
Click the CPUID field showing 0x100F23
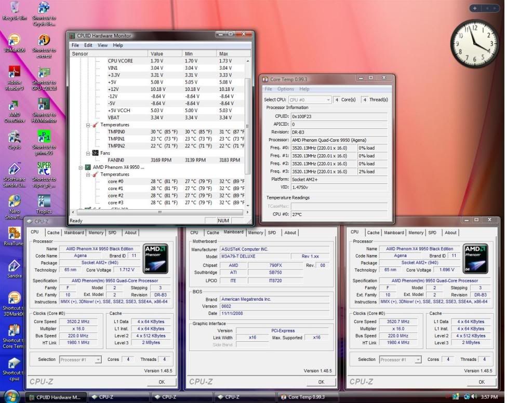pyautogui.click(x=339, y=116)
